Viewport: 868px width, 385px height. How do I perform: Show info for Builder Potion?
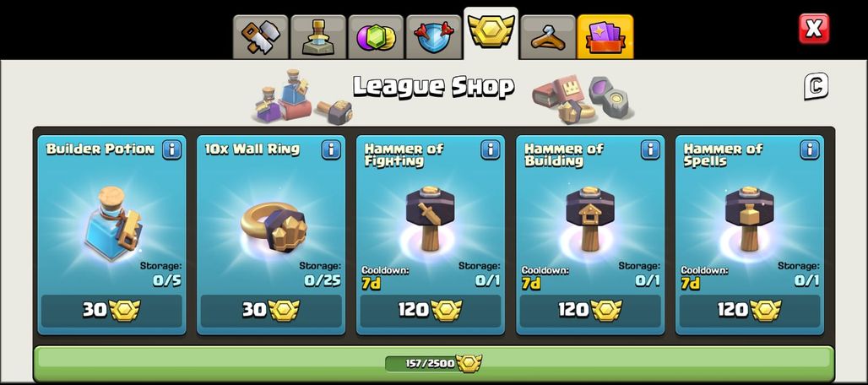171,149
